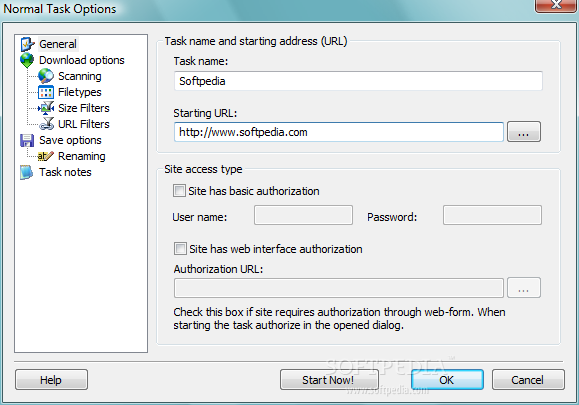The height and width of the screenshot is (405, 579).
Task: Click the Help button
Action: click(x=51, y=380)
